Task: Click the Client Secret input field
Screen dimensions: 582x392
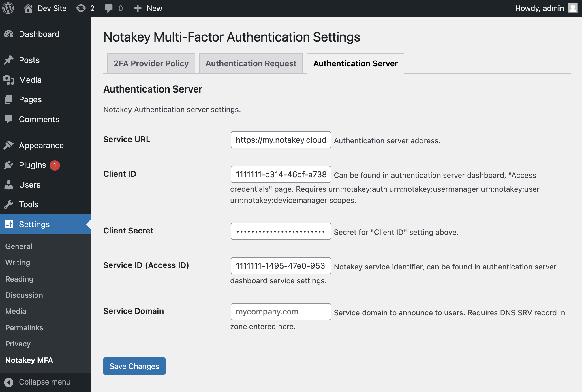Action: coord(281,231)
